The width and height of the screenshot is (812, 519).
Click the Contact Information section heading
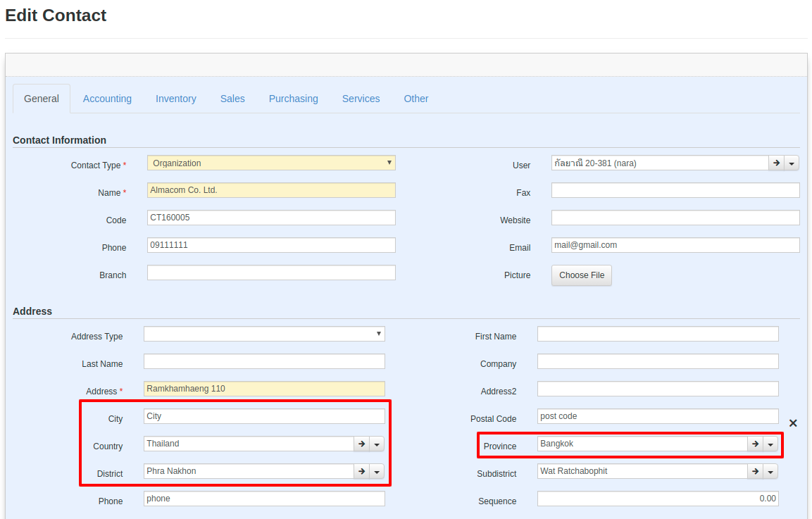click(60, 140)
